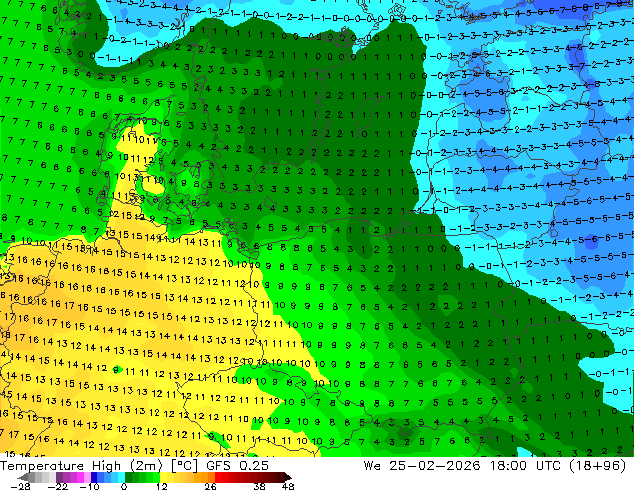
Task: Click the legend tick label "38"
Action: [x=259, y=486]
